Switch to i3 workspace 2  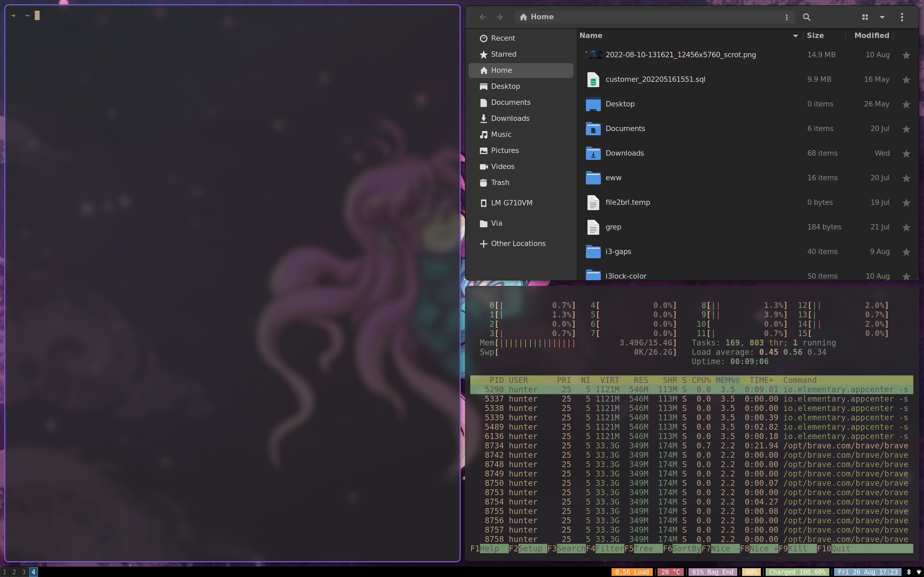coord(14,571)
